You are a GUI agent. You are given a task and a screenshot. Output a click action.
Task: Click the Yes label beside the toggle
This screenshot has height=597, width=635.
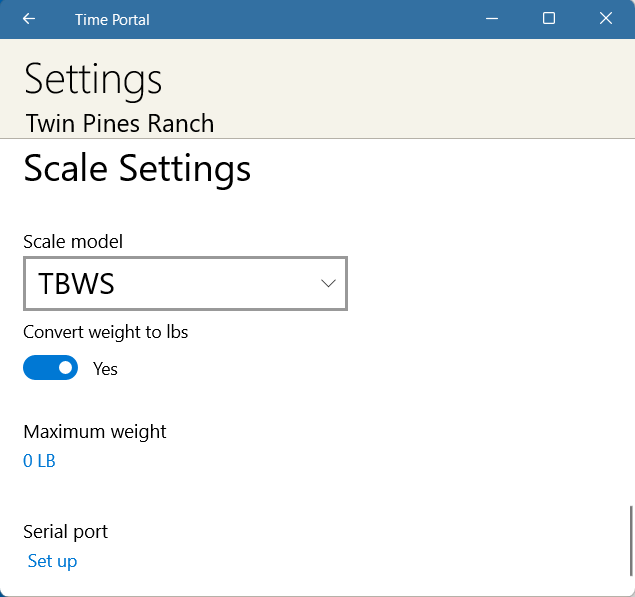(105, 369)
